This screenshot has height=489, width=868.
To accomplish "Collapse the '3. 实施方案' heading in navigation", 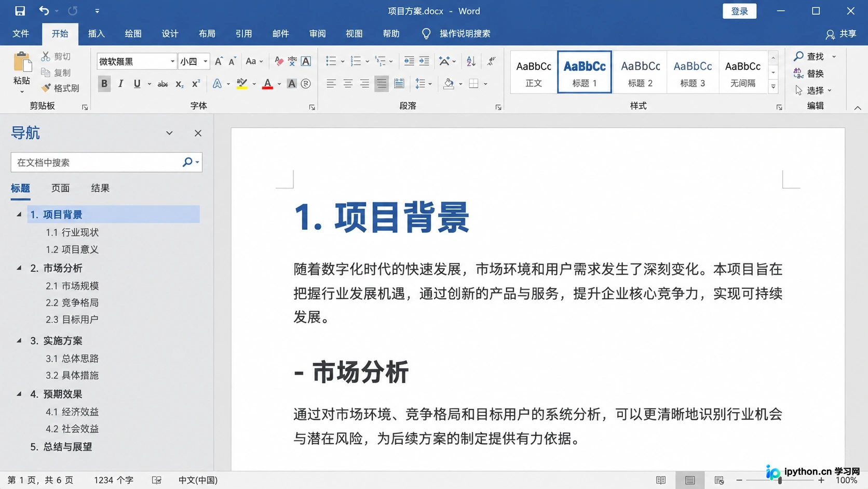I will pos(19,340).
